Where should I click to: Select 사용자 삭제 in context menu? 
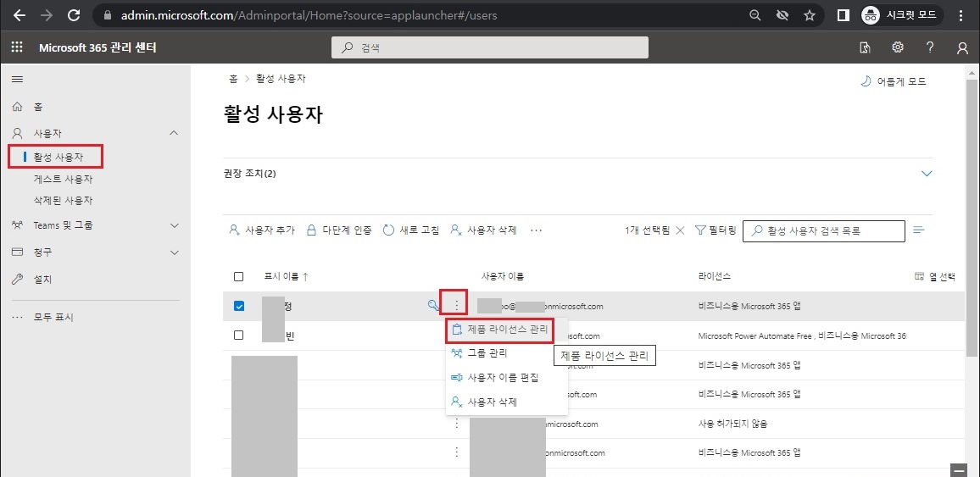point(507,402)
